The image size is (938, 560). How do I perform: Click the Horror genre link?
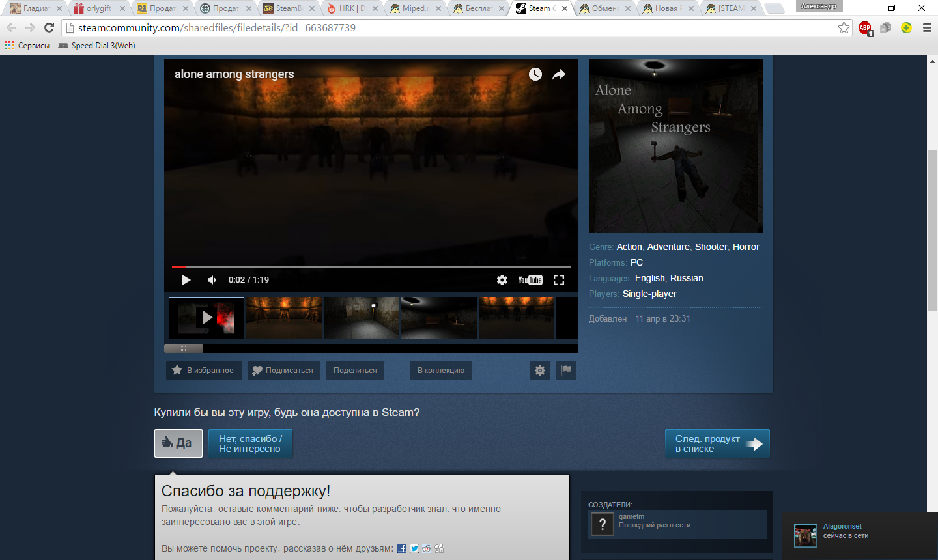(x=746, y=247)
